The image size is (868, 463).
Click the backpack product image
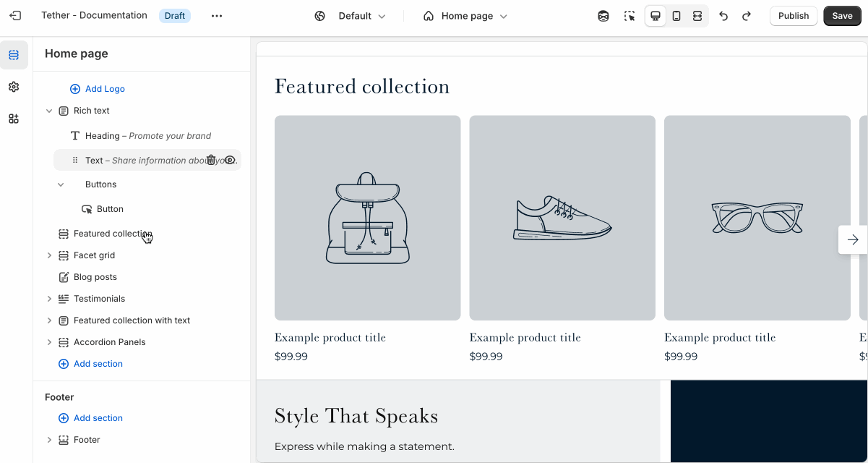tap(367, 218)
